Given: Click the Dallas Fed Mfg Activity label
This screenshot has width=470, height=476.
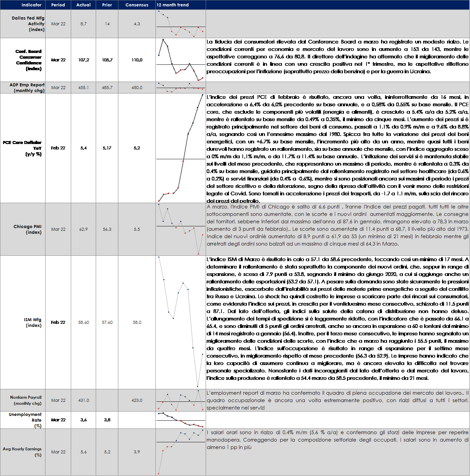Looking at the screenshot, I should click(28, 24).
